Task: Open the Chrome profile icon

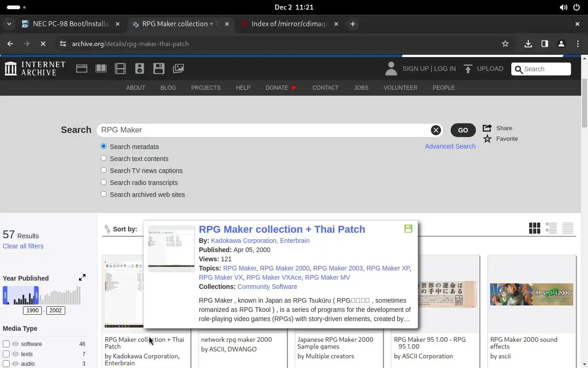Action: coord(561,44)
